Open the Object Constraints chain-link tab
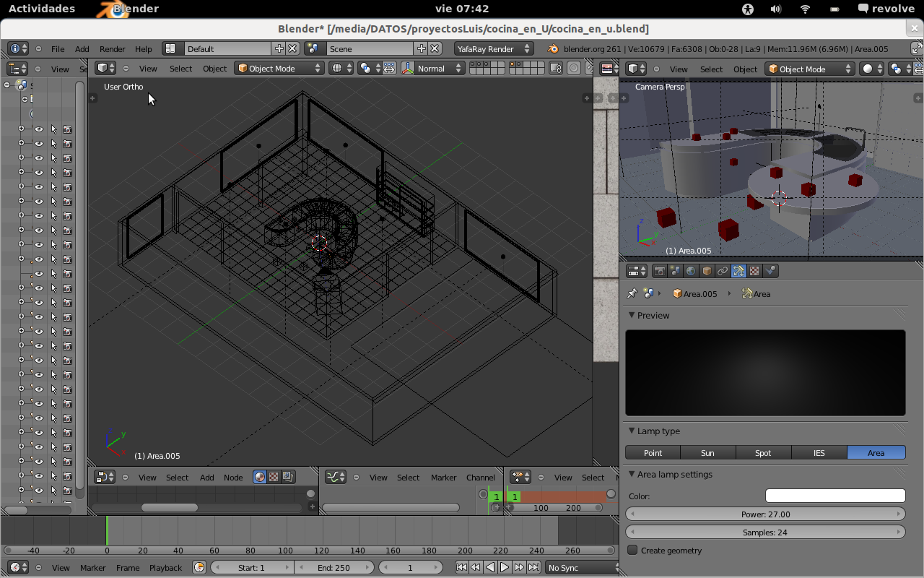This screenshot has height=578, width=924. [723, 271]
